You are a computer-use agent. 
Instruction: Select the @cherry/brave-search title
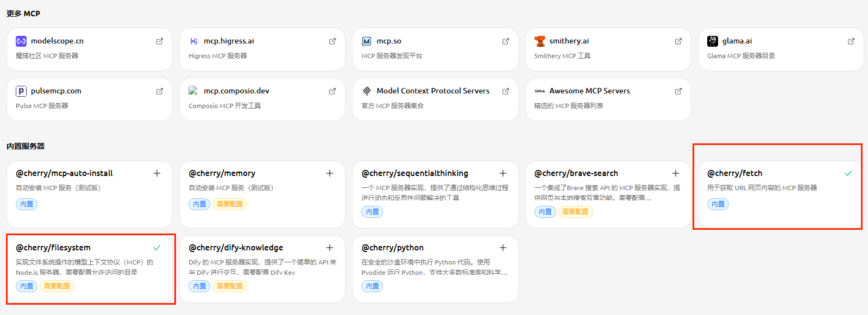tap(576, 173)
